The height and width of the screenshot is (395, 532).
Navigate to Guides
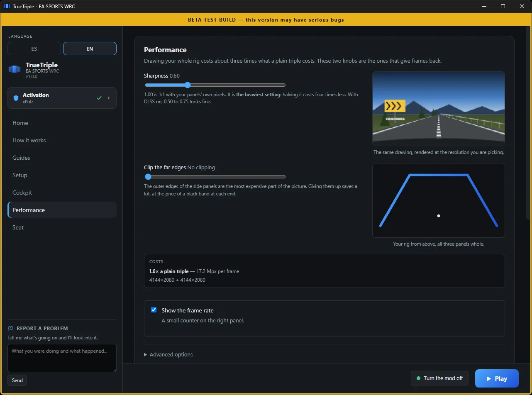point(62,158)
